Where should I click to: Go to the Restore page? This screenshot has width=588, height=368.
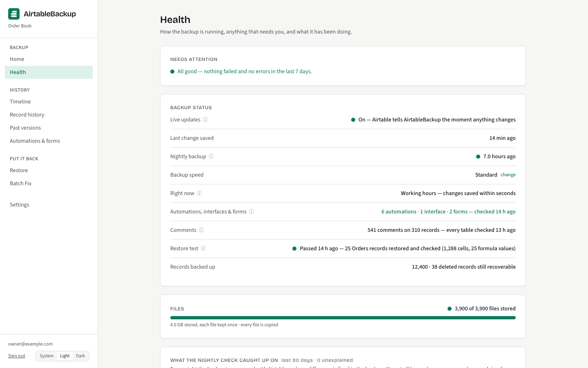[49, 171]
